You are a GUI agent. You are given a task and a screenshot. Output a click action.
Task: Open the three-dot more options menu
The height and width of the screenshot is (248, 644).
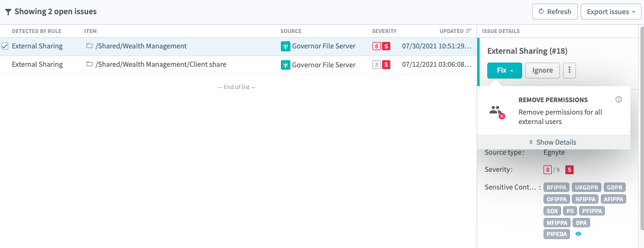pos(569,70)
